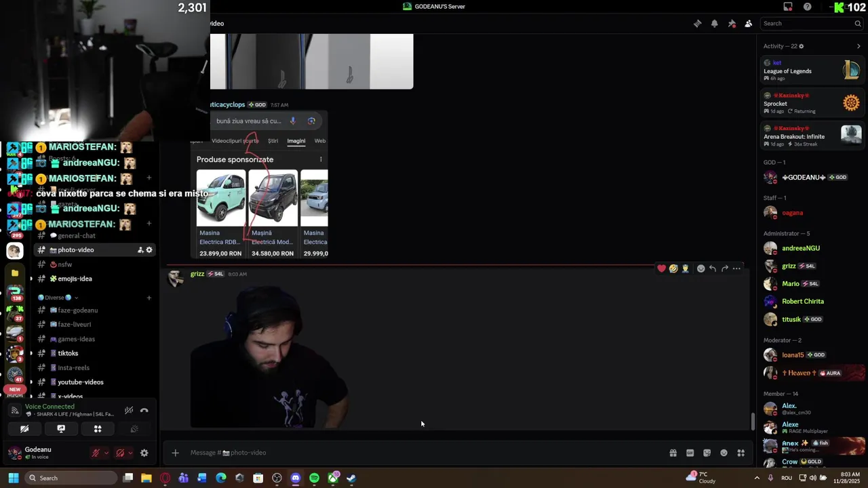Disconnect from the voice channel

144,410
